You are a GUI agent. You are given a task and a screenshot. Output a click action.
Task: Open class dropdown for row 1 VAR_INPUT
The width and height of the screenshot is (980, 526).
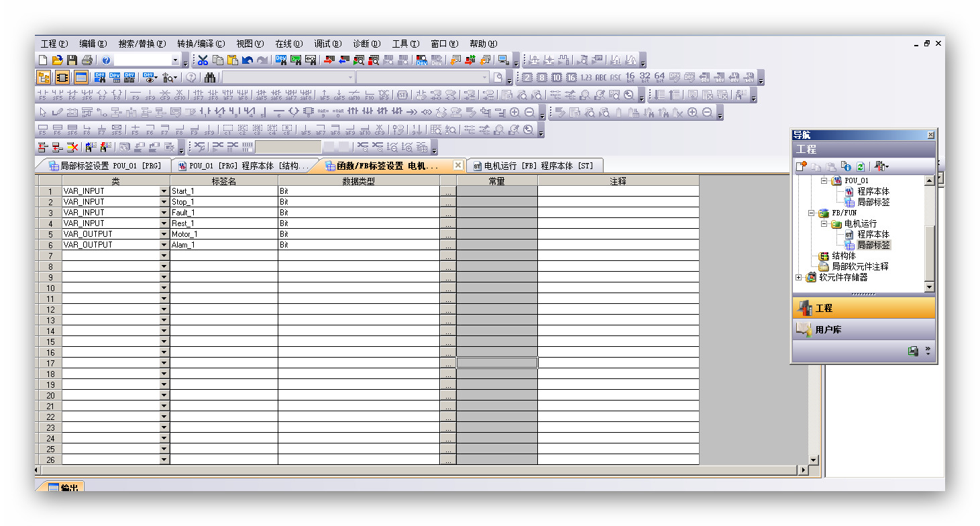tap(164, 191)
